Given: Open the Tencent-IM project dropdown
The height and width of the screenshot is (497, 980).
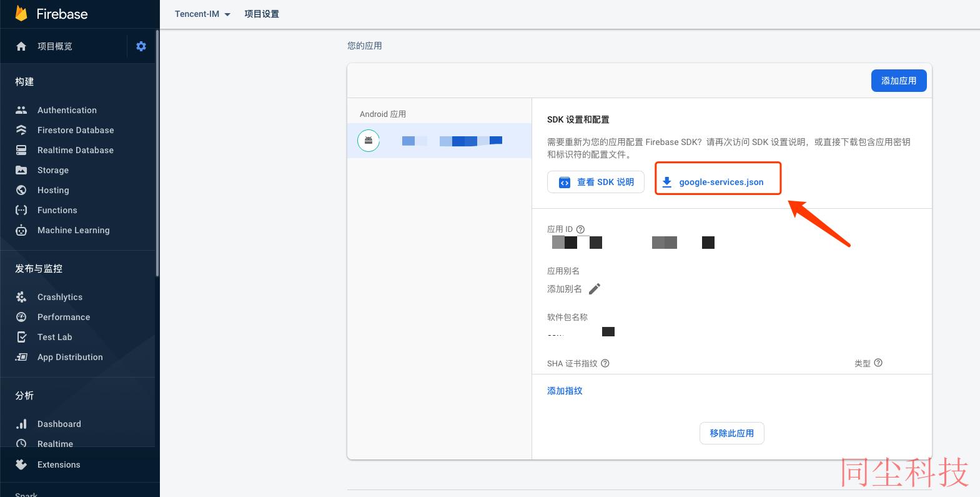Looking at the screenshot, I should point(202,14).
